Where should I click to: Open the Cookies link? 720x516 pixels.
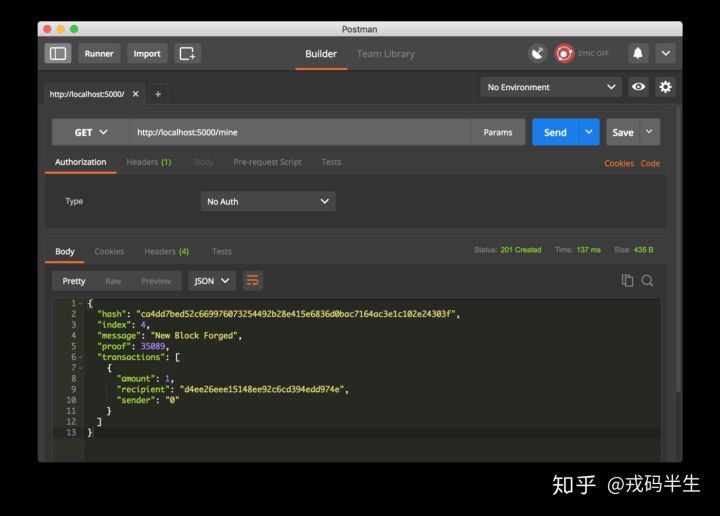[x=619, y=163]
